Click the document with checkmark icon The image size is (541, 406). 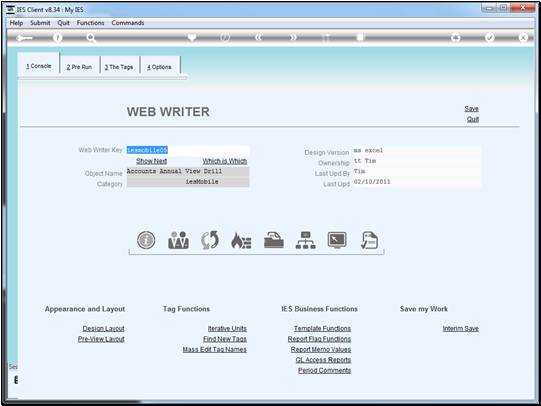tap(369, 240)
